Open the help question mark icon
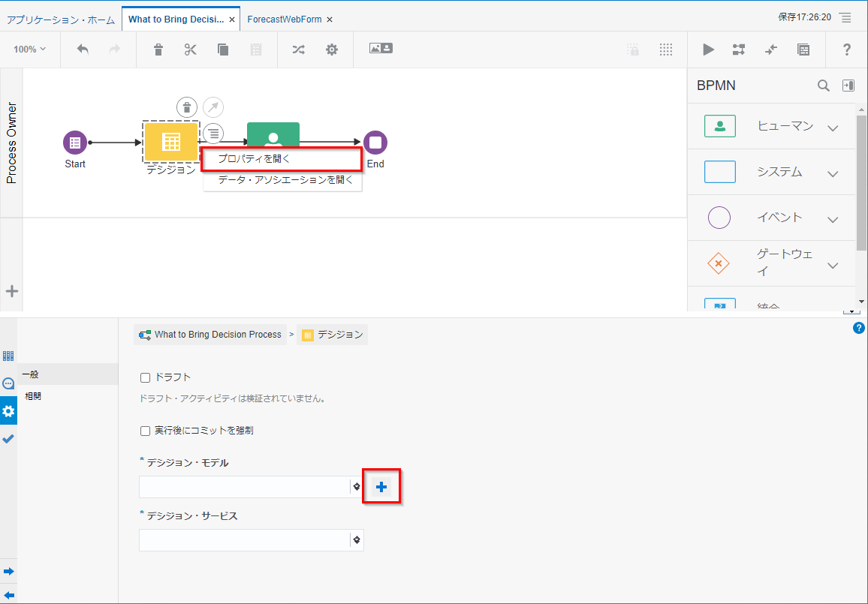 [847, 50]
